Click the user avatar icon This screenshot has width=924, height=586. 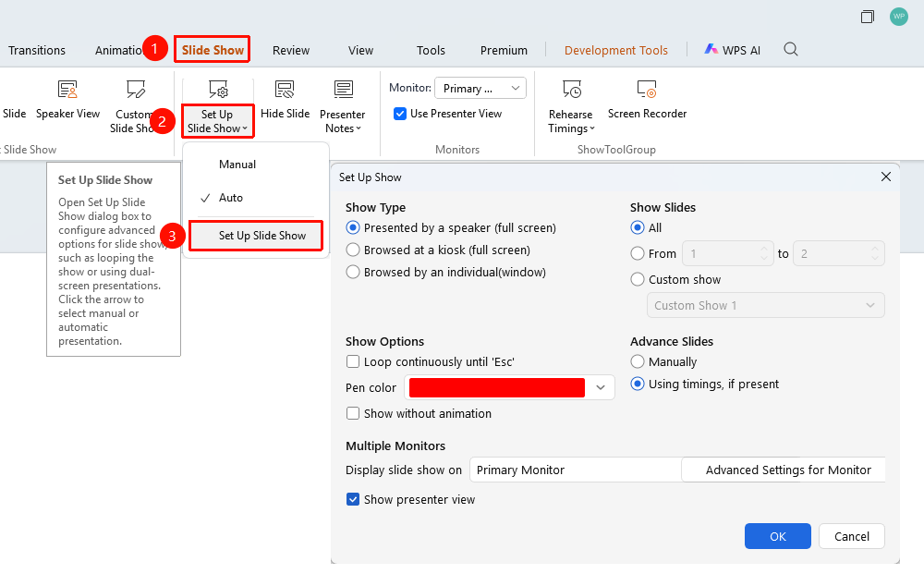point(899,17)
